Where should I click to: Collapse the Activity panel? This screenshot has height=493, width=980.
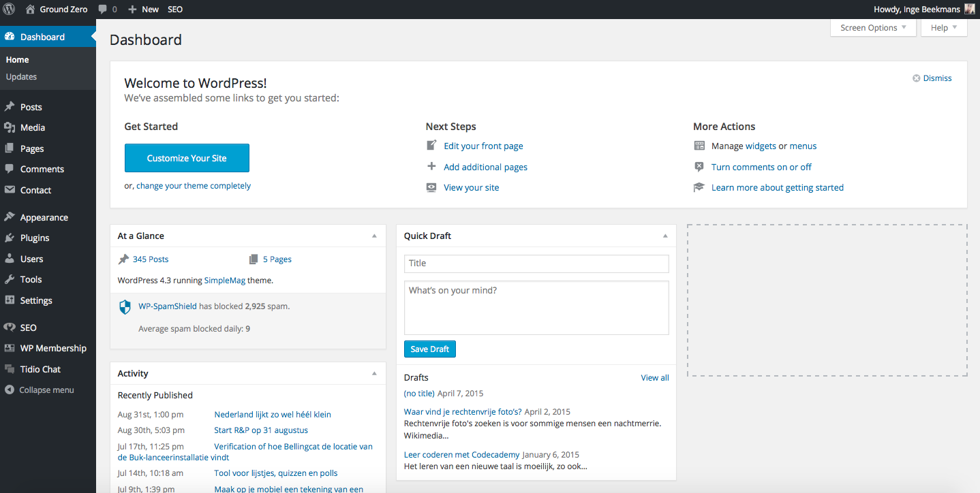pos(373,373)
